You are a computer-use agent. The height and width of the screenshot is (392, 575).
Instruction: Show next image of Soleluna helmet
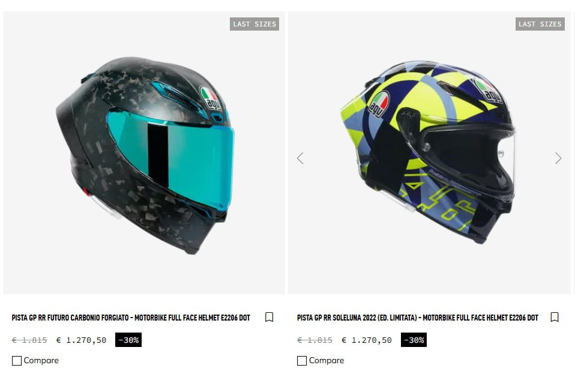click(558, 158)
